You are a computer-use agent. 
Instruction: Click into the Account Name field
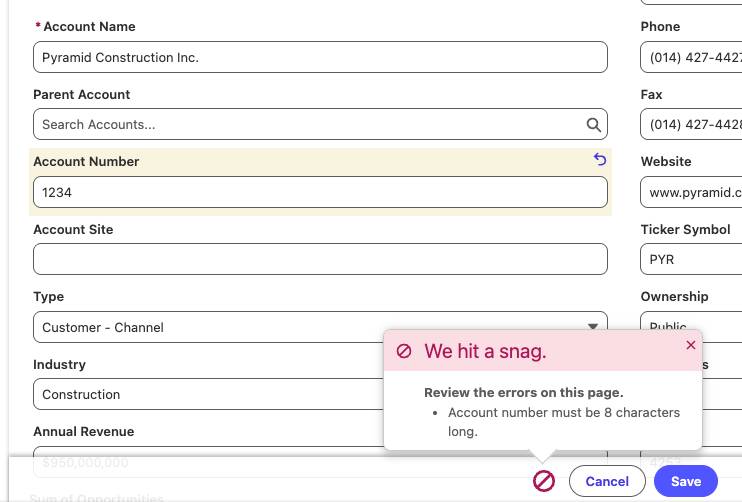pyautogui.click(x=320, y=57)
